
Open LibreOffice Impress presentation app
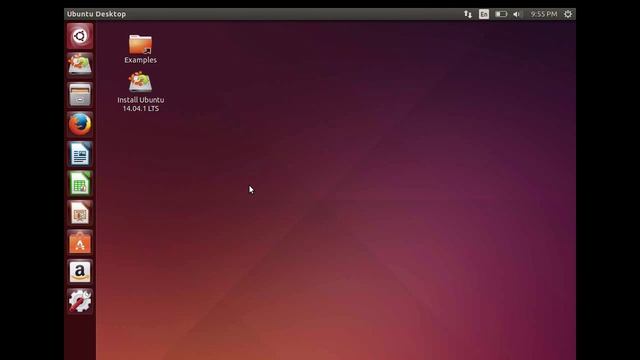tap(80, 213)
